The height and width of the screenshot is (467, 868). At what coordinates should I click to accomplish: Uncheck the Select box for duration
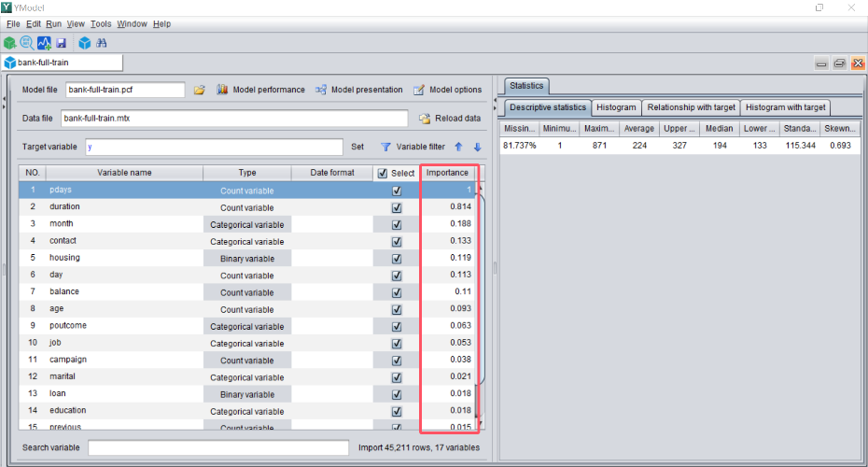(x=397, y=206)
